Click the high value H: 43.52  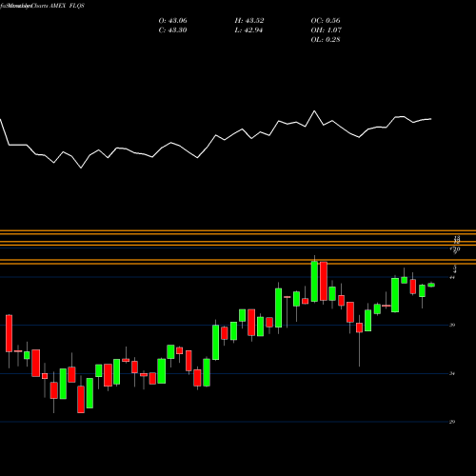(249, 21)
